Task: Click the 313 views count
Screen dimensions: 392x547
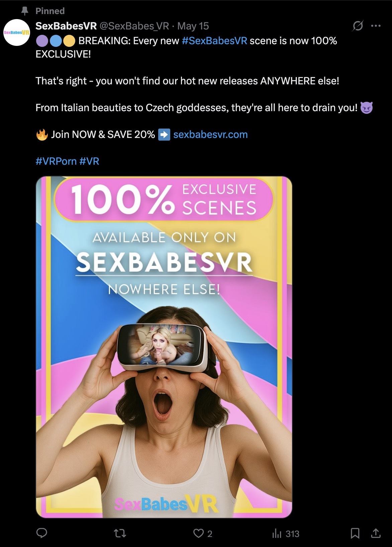Action: pyautogui.click(x=292, y=534)
